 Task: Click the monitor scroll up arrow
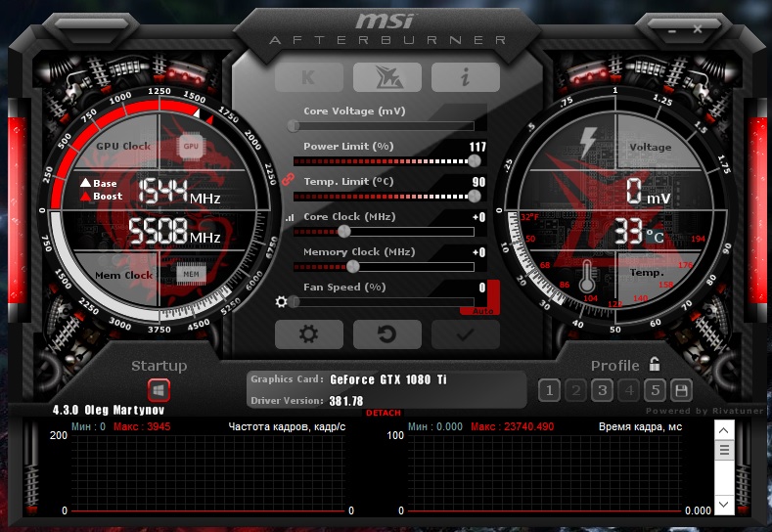click(x=724, y=430)
